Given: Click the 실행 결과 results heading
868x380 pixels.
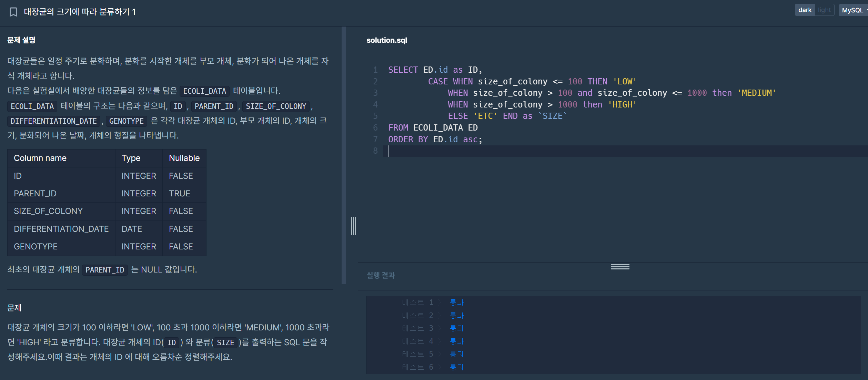Looking at the screenshot, I should click(381, 275).
